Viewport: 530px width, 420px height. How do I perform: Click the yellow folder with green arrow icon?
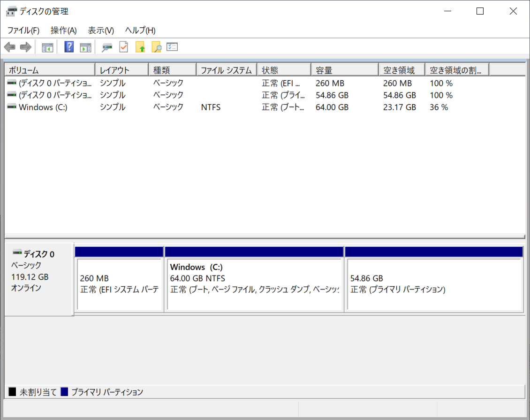pos(140,47)
